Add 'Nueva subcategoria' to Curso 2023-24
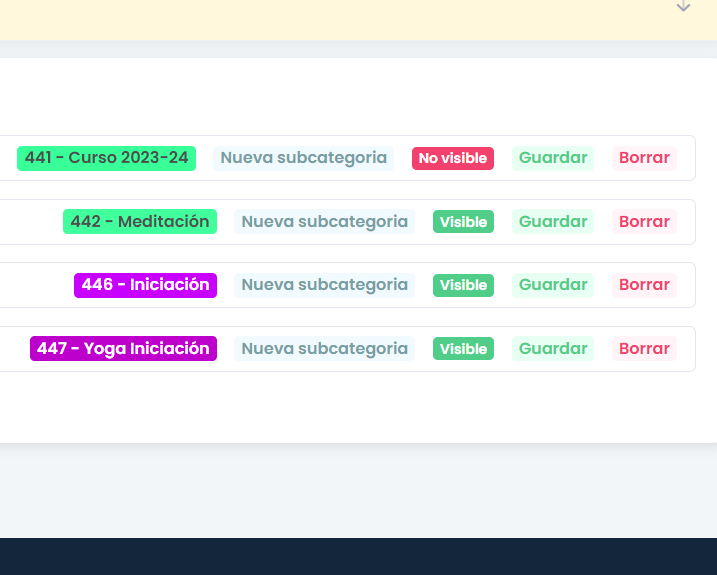This screenshot has width=717, height=575. coord(303,158)
